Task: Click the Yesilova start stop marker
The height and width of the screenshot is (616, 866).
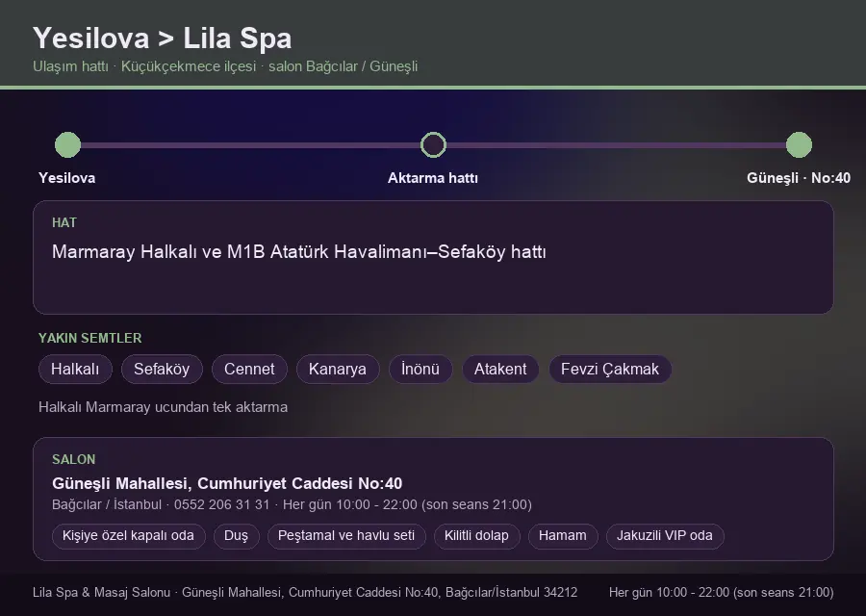Action: coord(68,144)
